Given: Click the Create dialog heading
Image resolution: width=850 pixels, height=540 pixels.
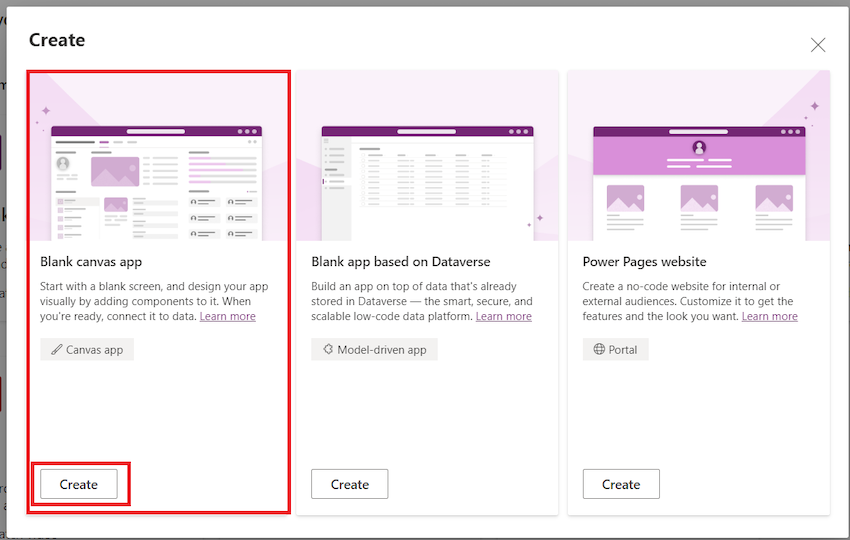Looking at the screenshot, I should tap(57, 40).
